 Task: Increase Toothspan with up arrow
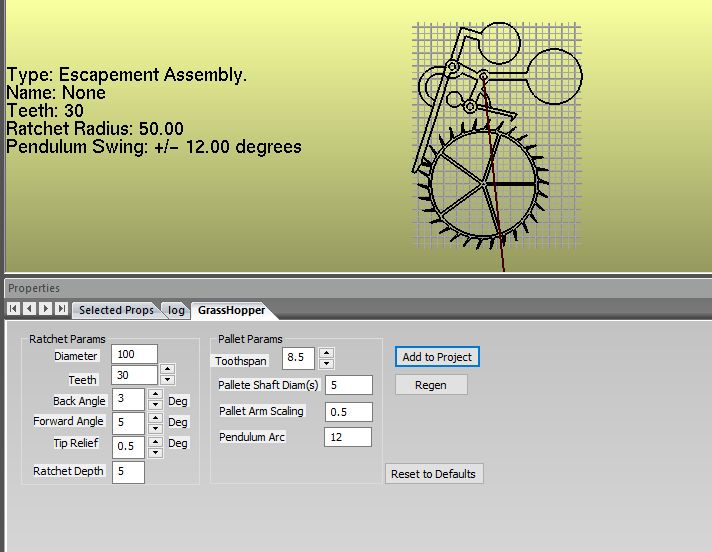326,352
